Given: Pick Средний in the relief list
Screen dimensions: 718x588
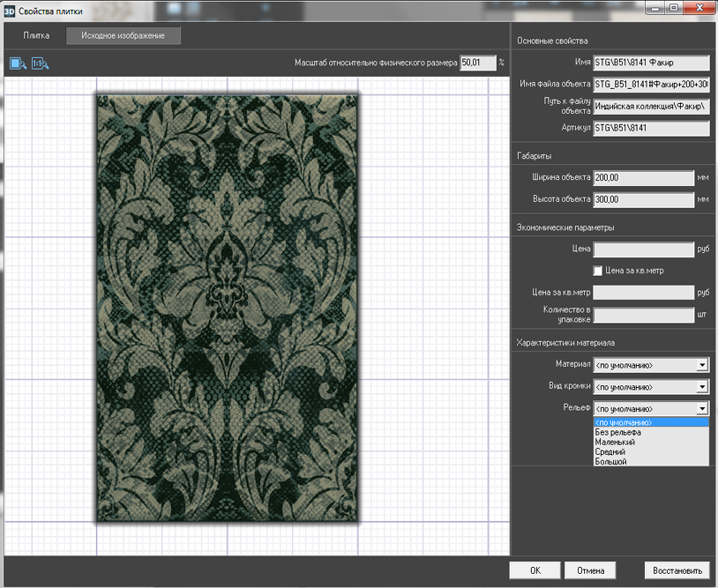Looking at the screenshot, I should click(x=610, y=451).
